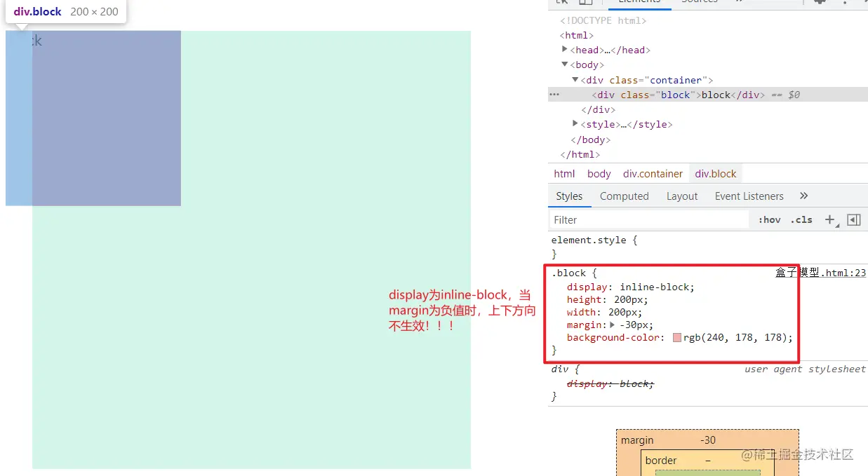Toggle the computed styles sidebar pane icon
The width and height of the screenshot is (868, 476).
click(853, 219)
